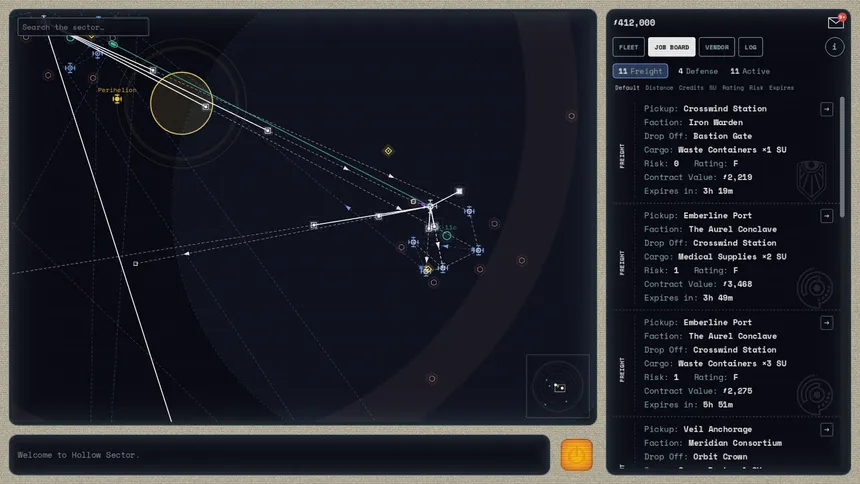
Task: Open Crosswind Station to Bastion Gate job arrow
Action: coord(827,109)
